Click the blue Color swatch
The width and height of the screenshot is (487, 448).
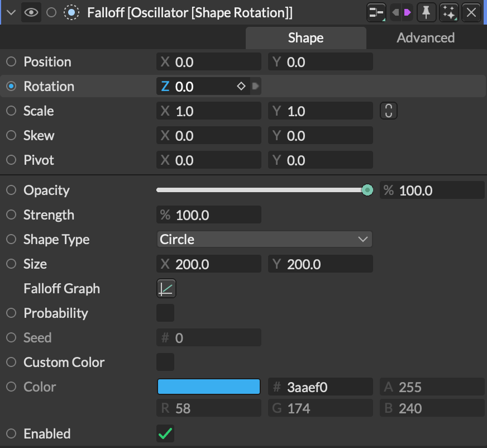[x=209, y=387]
